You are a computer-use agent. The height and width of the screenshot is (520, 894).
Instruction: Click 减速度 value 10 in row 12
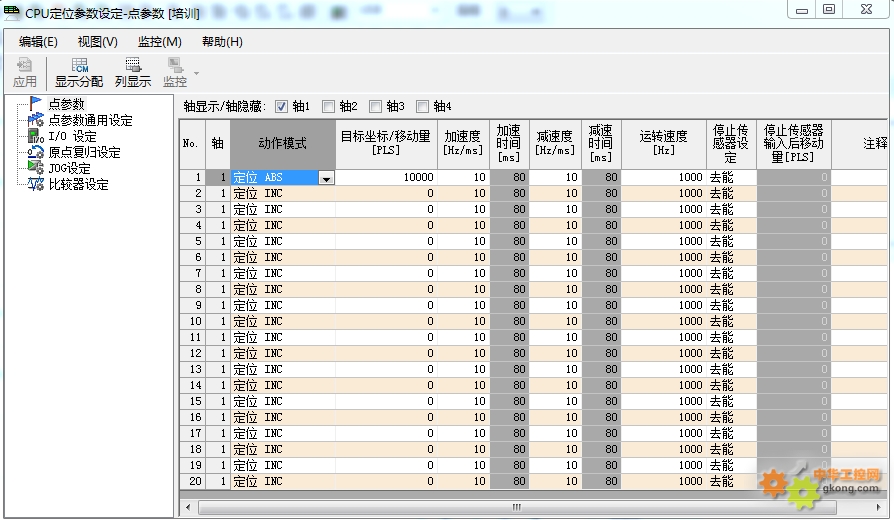tap(555, 353)
